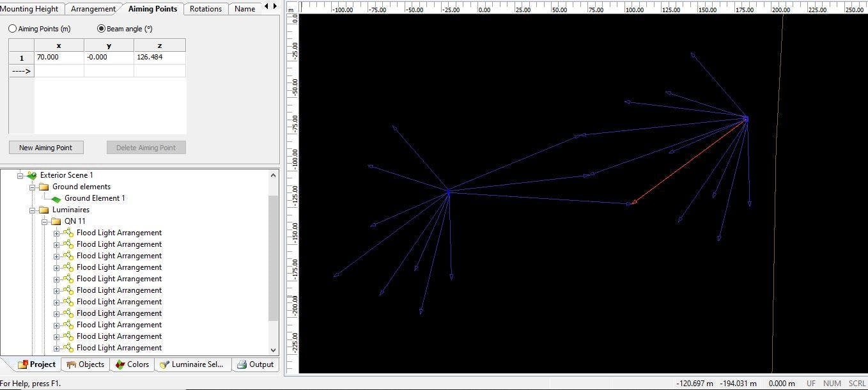
Task: Select the Beam angle (°) radio button
Action: click(x=101, y=29)
